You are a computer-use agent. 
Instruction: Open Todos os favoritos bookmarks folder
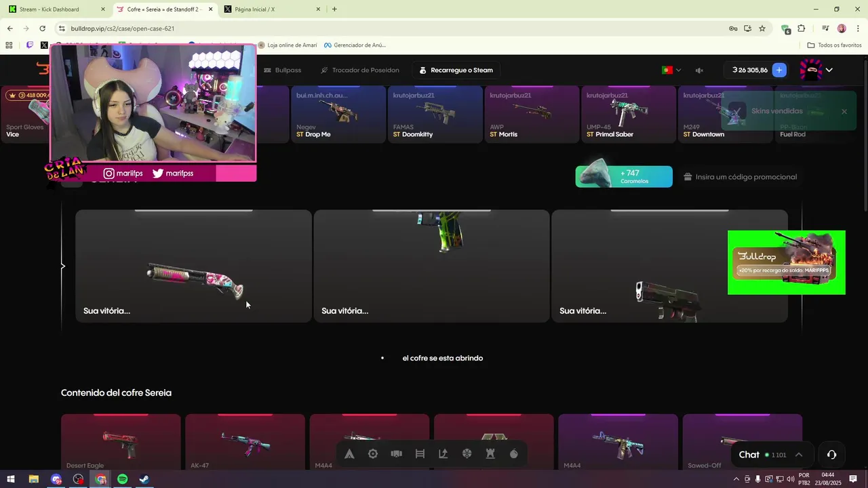pyautogui.click(x=835, y=45)
